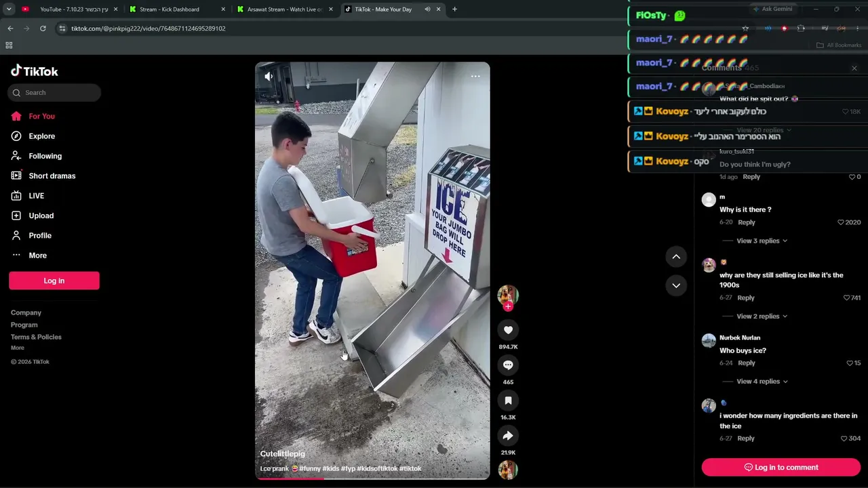Reply to the "Why is it there ?" comment
The image size is (868, 488).
pos(747,222)
